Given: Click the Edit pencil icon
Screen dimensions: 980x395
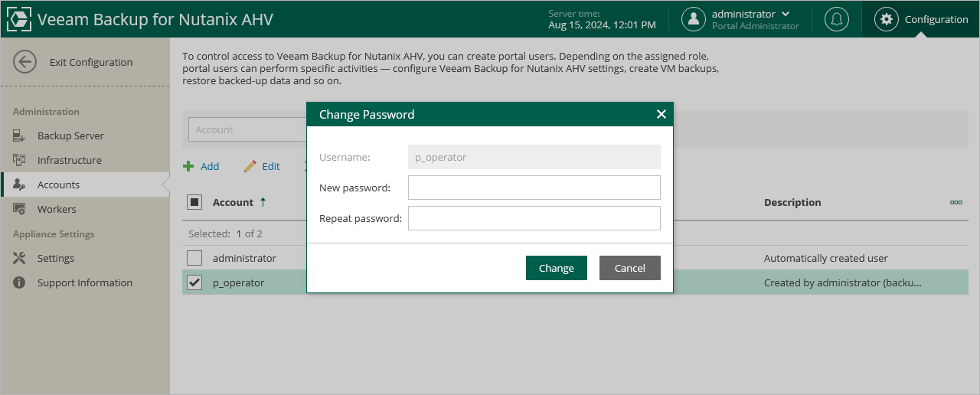Looking at the screenshot, I should pos(250,166).
